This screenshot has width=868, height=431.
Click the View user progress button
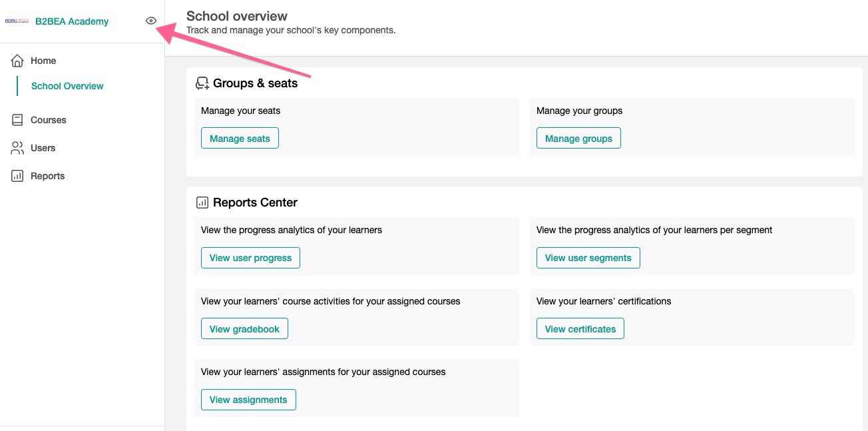(x=250, y=258)
